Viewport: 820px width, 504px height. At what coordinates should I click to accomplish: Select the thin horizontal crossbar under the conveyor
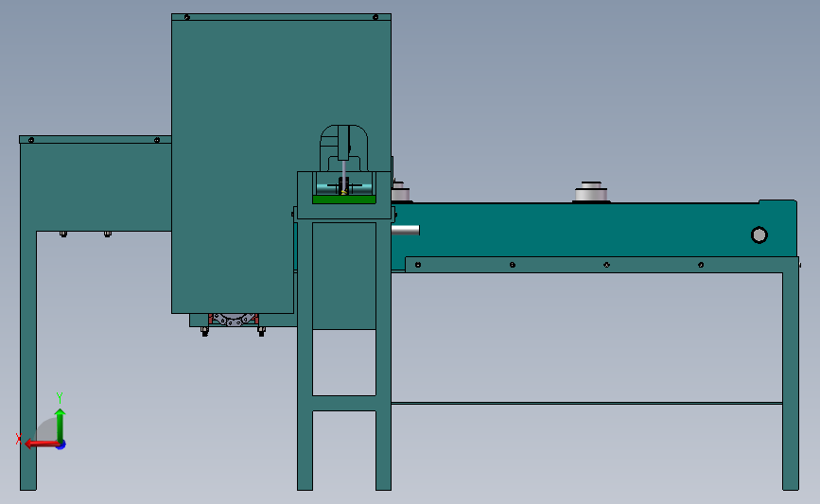pos(586,403)
